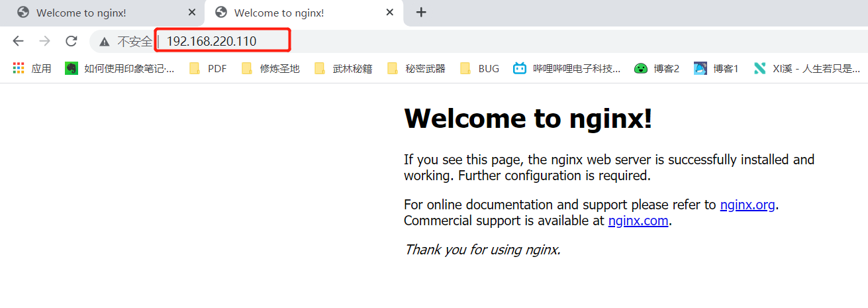Viewport: 868px width, 308px height.
Task: Click the globe favicon on the first tab
Action: pyautogui.click(x=23, y=13)
